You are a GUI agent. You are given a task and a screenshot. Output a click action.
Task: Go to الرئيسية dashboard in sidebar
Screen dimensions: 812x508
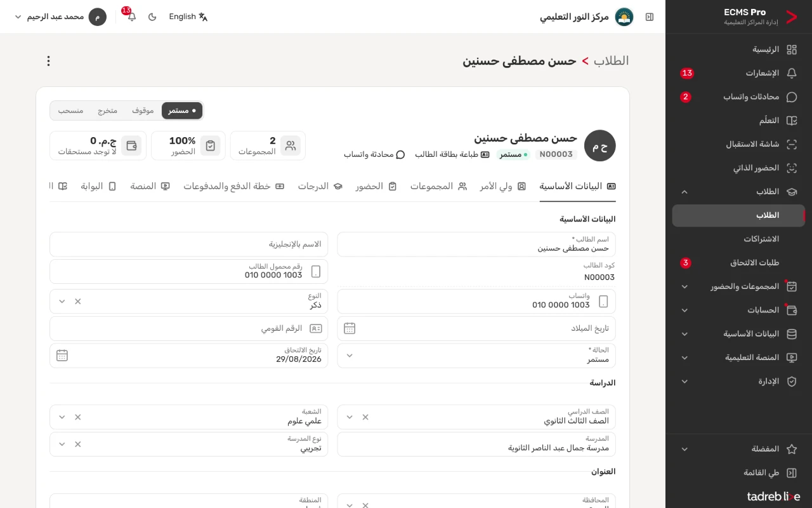(x=738, y=50)
